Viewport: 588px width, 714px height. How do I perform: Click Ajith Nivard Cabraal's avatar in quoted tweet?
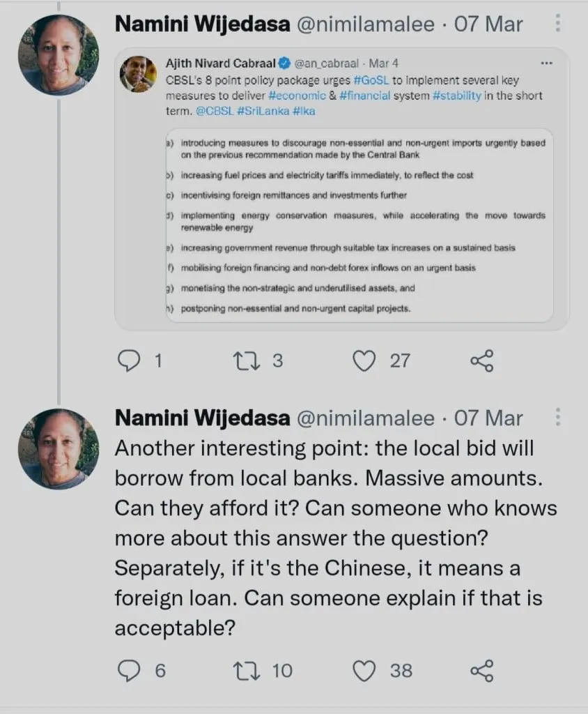(138, 74)
